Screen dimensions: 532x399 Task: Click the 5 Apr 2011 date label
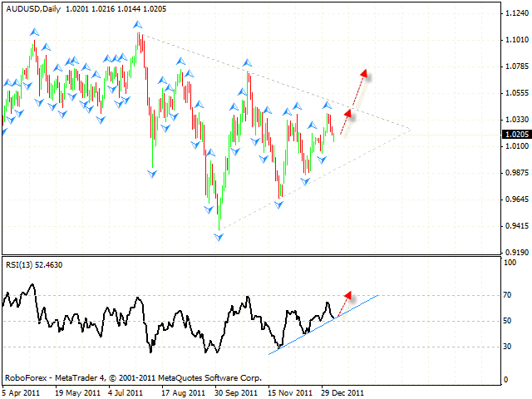tap(23, 391)
